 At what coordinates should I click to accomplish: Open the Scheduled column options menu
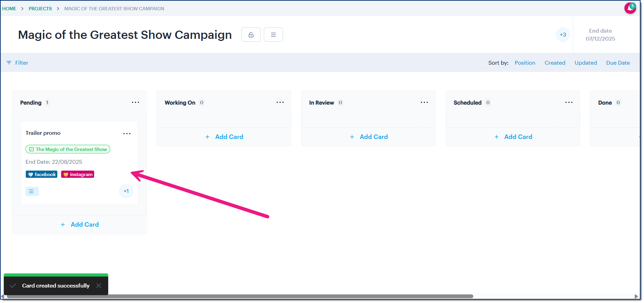pyautogui.click(x=569, y=102)
